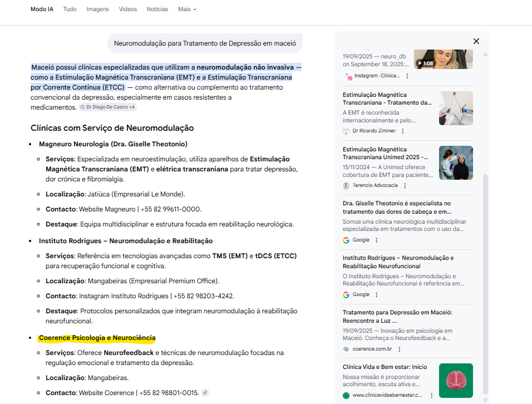Screen dimensions: 532x404
Task: Open options menu for coerence.com.br source
Action: pos(400,349)
